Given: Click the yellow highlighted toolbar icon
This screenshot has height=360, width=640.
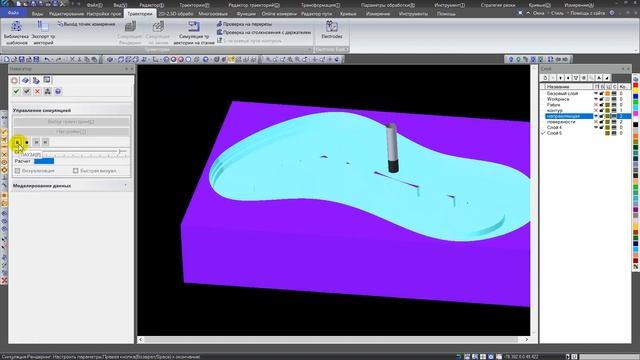Looking at the screenshot, I should tap(231, 60).
